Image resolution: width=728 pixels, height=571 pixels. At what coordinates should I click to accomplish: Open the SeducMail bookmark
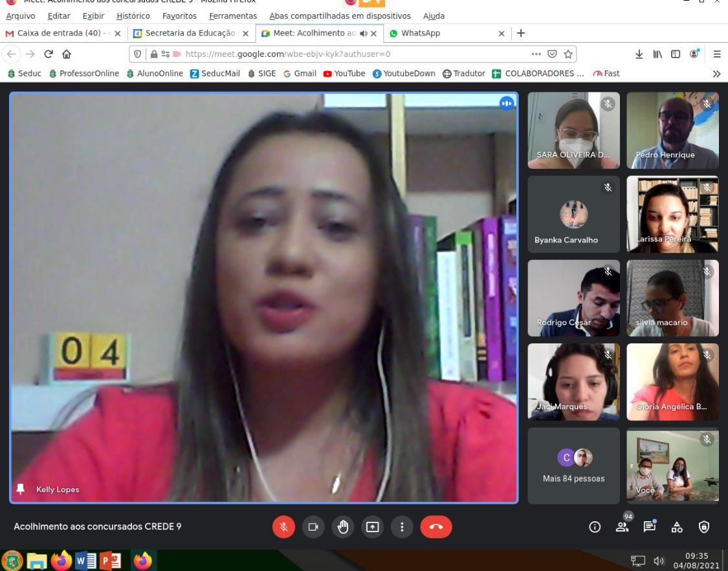221,73
